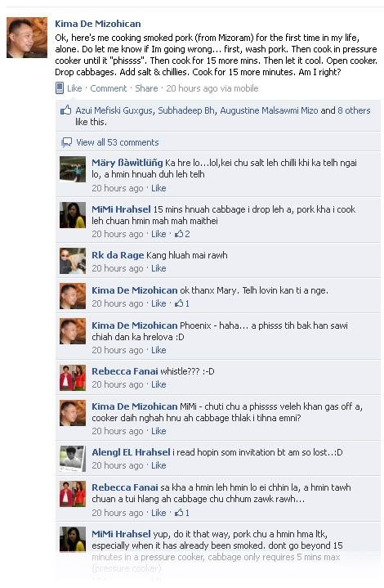Image resolution: width=384 pixels, height=588 pixels.
Task: Click the like-count thumb on Rebecca Fanai's sa kha comment
Action: (179, 512)
